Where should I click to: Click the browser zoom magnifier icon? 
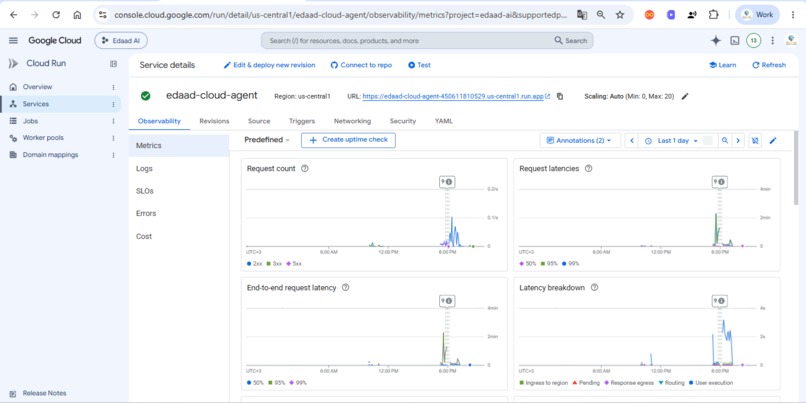(600, 15)
